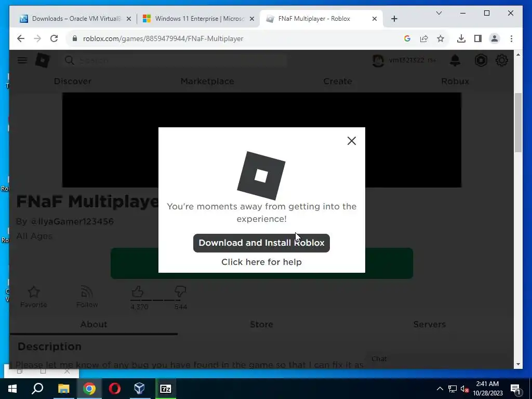The image size is (532, 399).
Task: Close the Windows 11 Enterprise tab
Action: click(x=252, y=19)
